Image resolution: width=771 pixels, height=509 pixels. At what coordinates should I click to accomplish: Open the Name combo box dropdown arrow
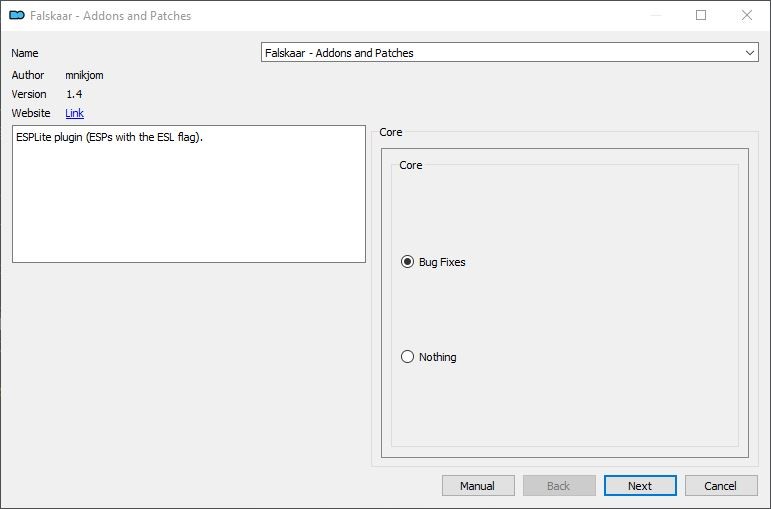[x=749, y=53]
